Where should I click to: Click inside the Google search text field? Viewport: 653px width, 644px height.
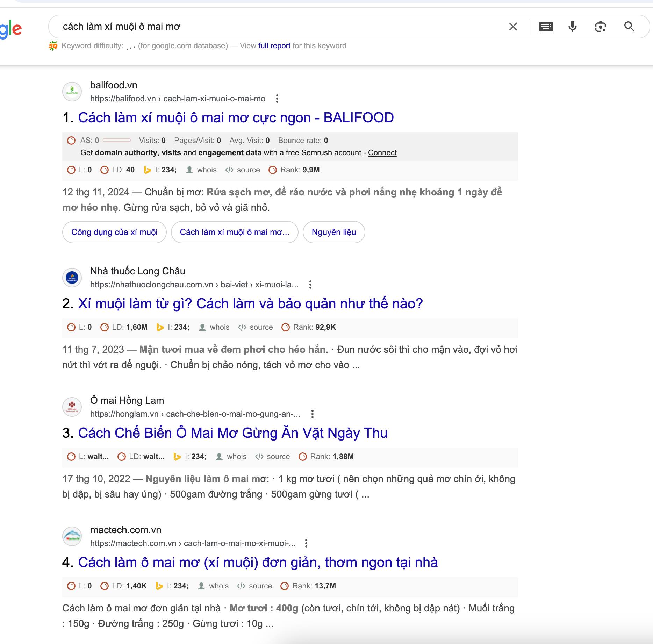click(x=280, y=27)
